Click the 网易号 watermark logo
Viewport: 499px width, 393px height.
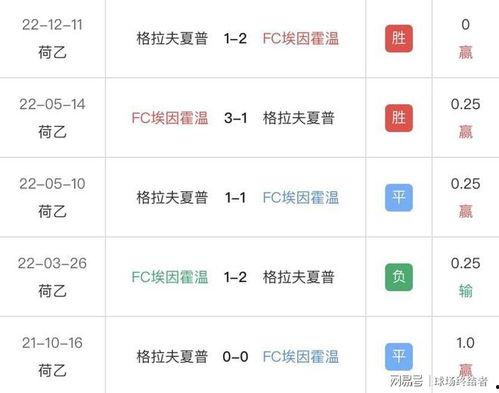click(406, 381)
